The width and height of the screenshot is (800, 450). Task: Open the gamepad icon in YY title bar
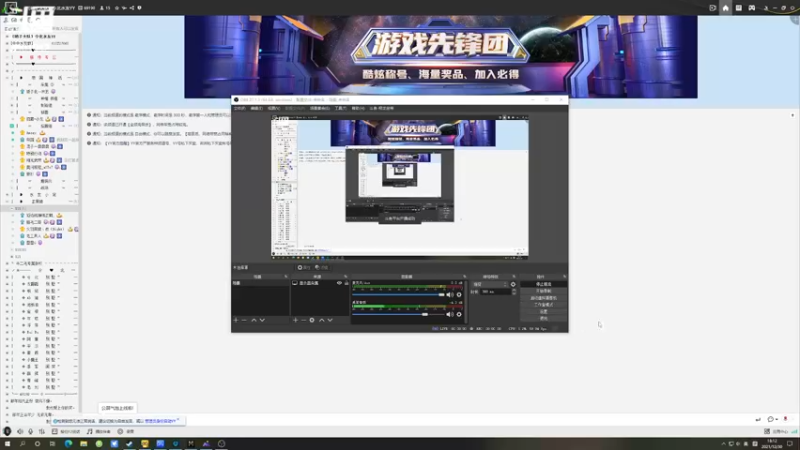tap(752, 8)
